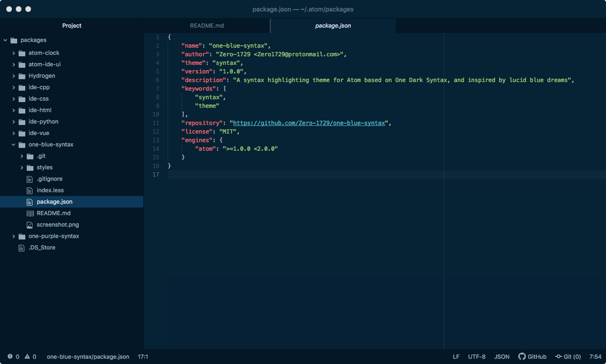Click the 7:54 clock in status bar
This screenshot has height=364, width=606.
(595, 356)
